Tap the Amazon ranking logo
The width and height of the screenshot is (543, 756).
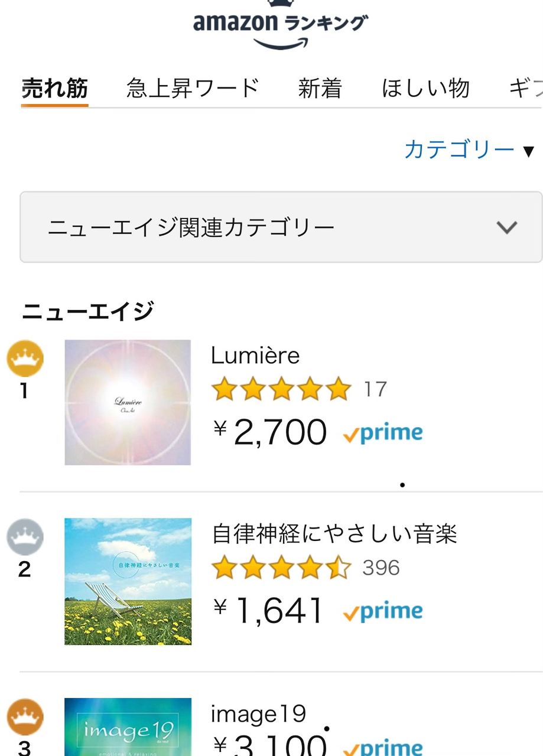point(280,27)
